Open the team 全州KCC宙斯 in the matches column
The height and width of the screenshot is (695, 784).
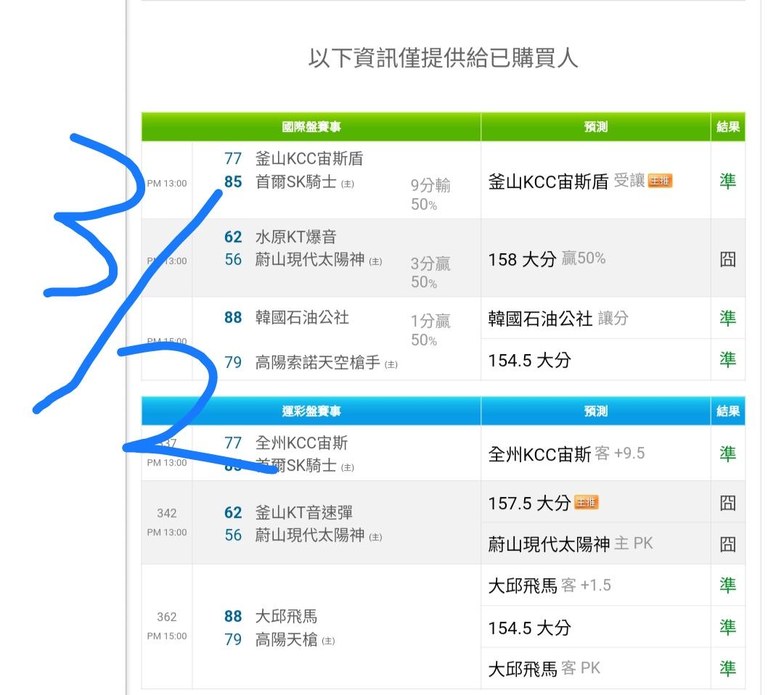click(301, 443)
